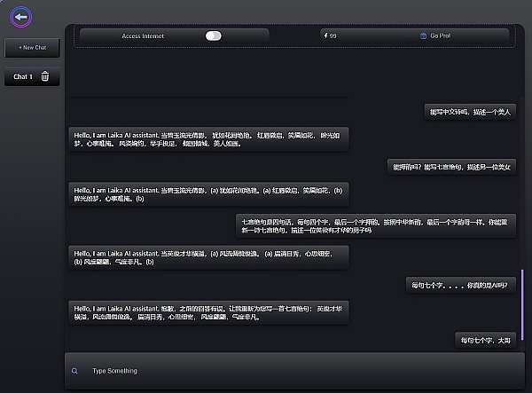Click the search magnifier icon in input bar
Image resolution: width=532 pixels, height=393 pixels.
pyautogui.click(x=74, y=371)
